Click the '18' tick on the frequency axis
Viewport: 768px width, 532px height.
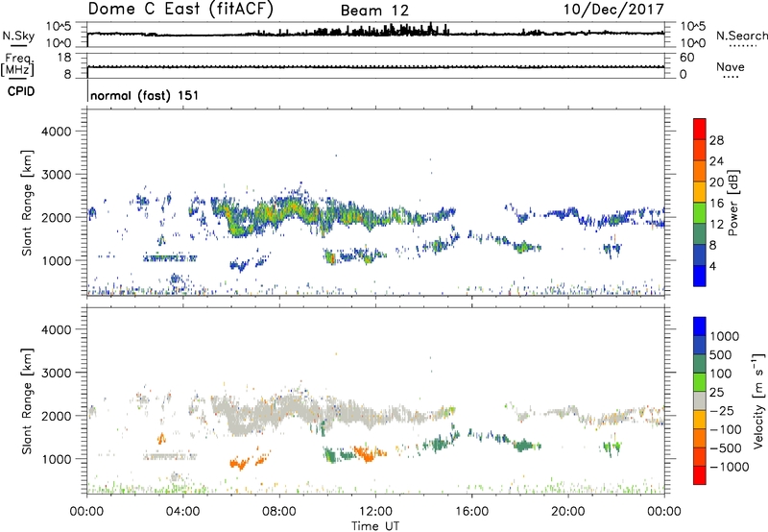(64, 58)
